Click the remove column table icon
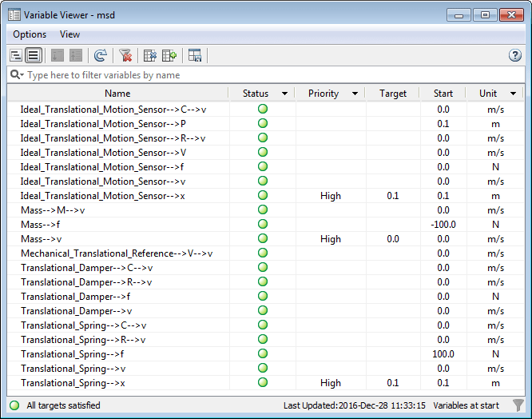Viewport: 532px width, 419px height. click(149, 55)
